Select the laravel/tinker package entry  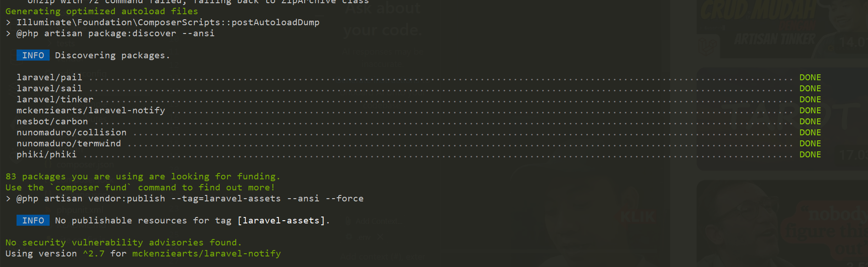click(x=55, y=100)
